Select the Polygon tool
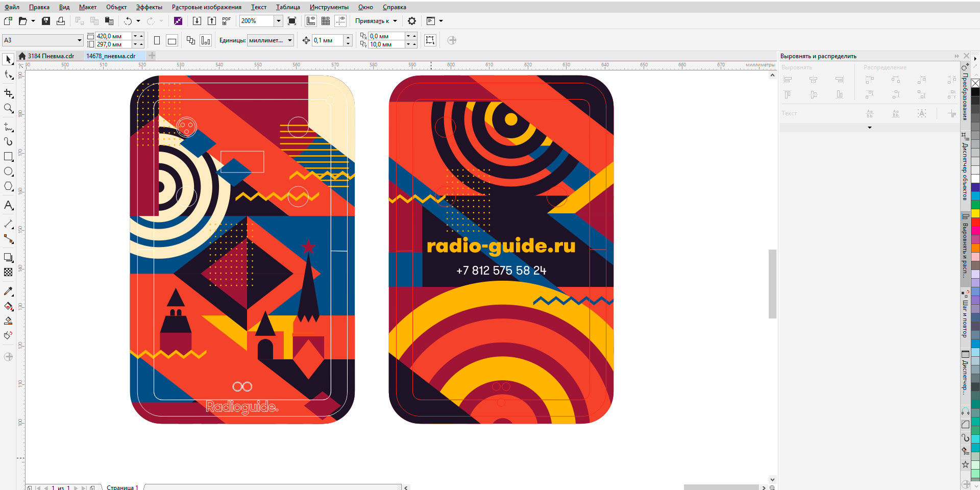980x490 pixels. tap(8, 186)
